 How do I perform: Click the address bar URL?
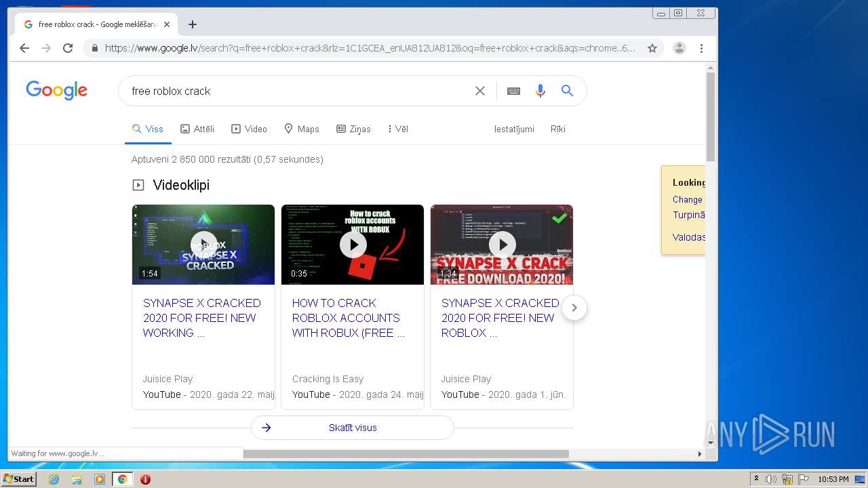370,48
